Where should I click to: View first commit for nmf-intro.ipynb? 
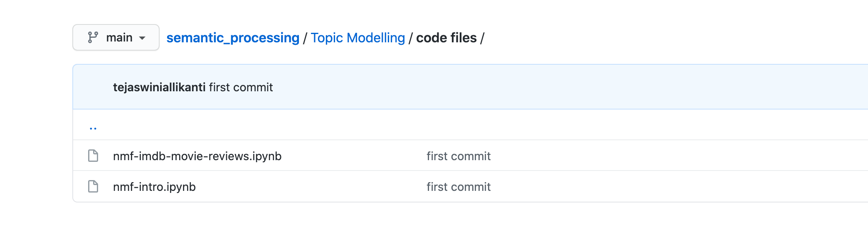coord(459,187)
